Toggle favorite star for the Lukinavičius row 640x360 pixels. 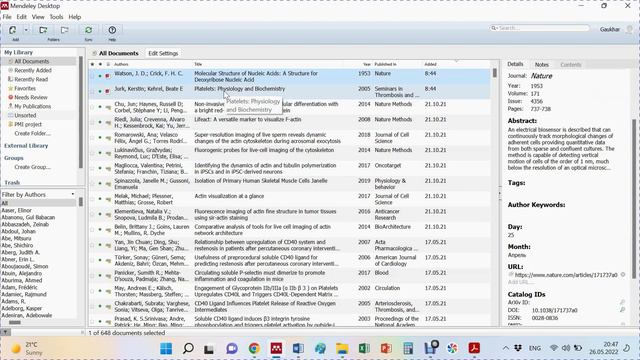pos(92,153)
